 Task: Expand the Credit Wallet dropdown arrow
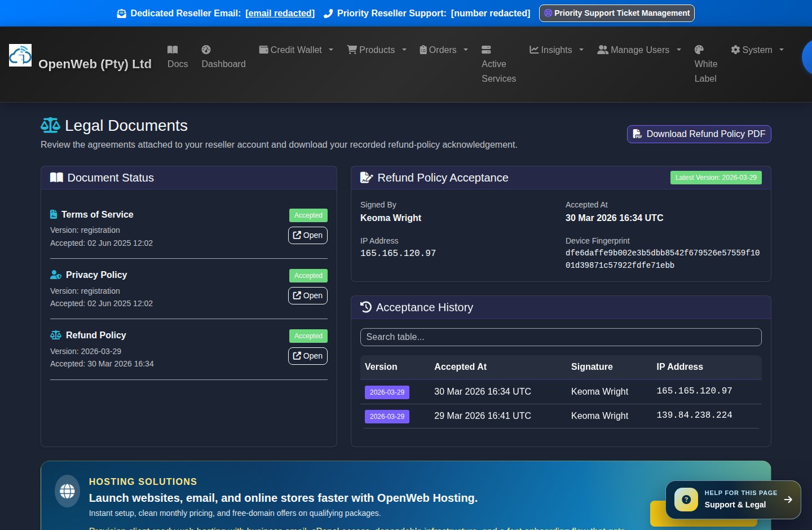pyautogui.click(x=331, y=50)
